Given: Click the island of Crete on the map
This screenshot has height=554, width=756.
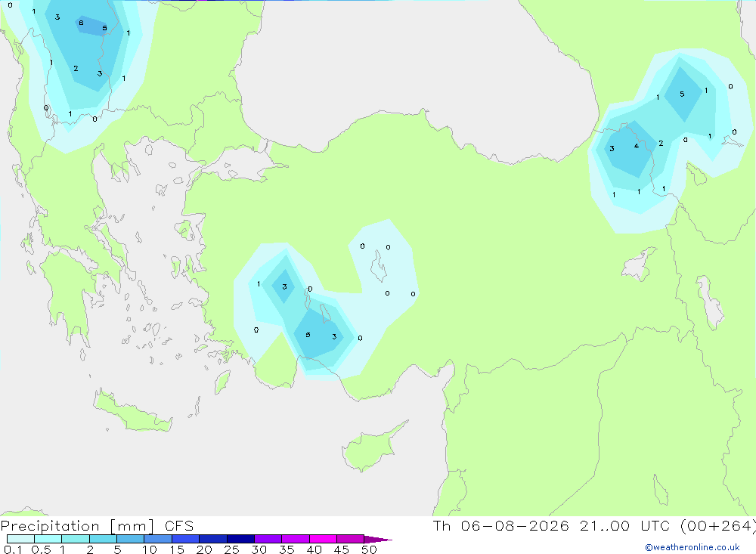Looking at the screenshot, I should click(x=132, y=411).
